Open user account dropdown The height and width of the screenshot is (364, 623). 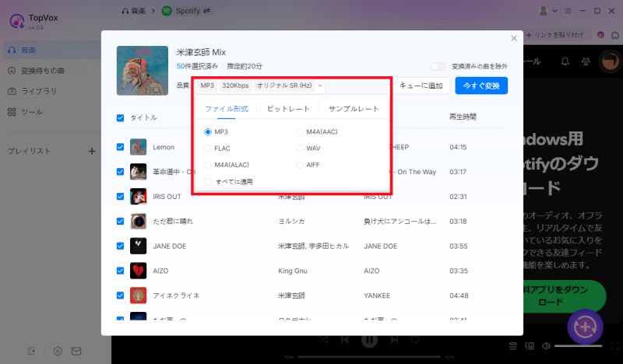[547, 11]
